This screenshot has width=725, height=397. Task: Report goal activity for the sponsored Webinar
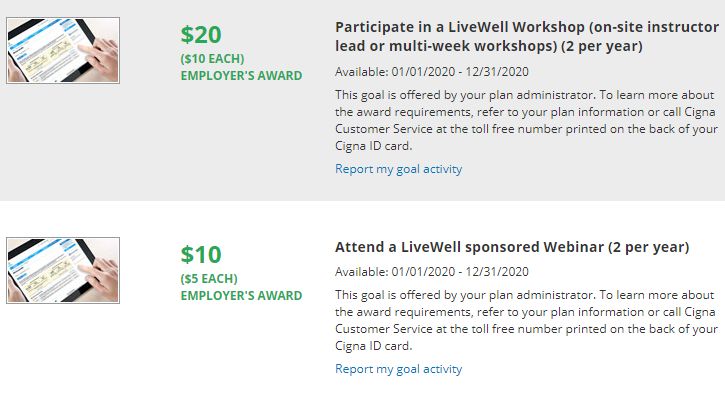tap(399, 369)
